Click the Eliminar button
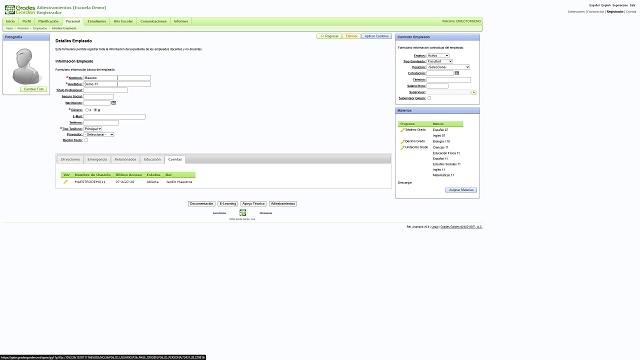Viewport: 640px width, 360px height. click(x=351, y=36)
